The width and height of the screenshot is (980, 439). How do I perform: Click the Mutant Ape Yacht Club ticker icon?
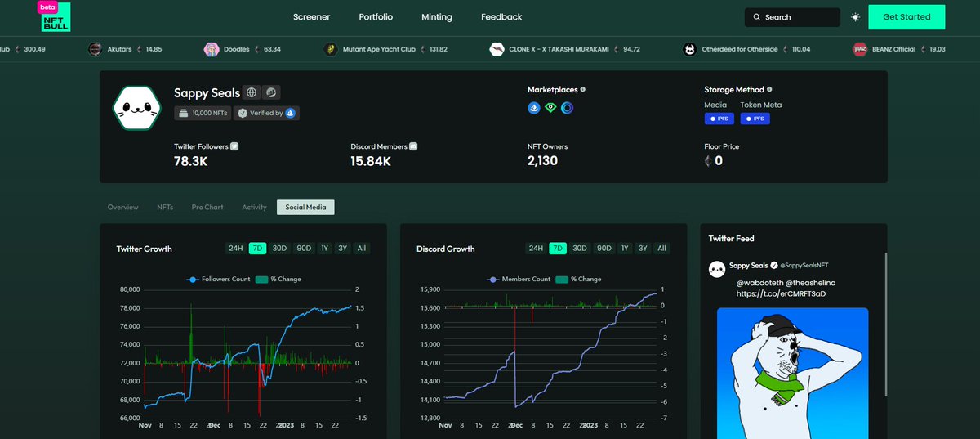330,49
